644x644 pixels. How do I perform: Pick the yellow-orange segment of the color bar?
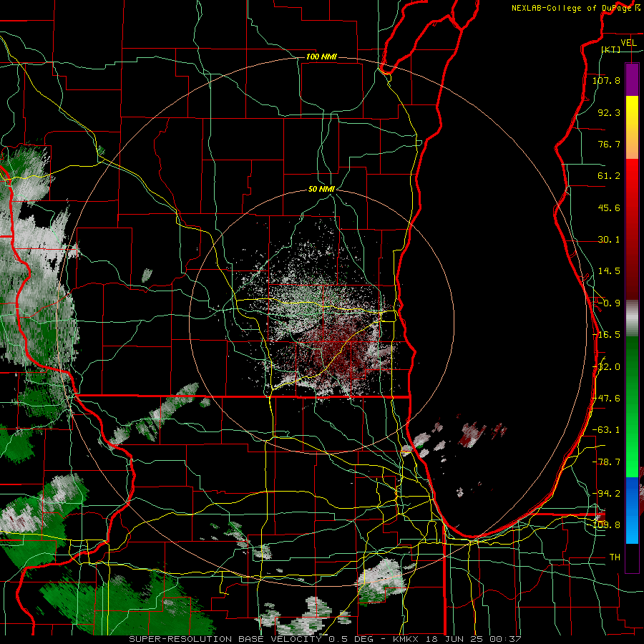(x=632, y=127)
